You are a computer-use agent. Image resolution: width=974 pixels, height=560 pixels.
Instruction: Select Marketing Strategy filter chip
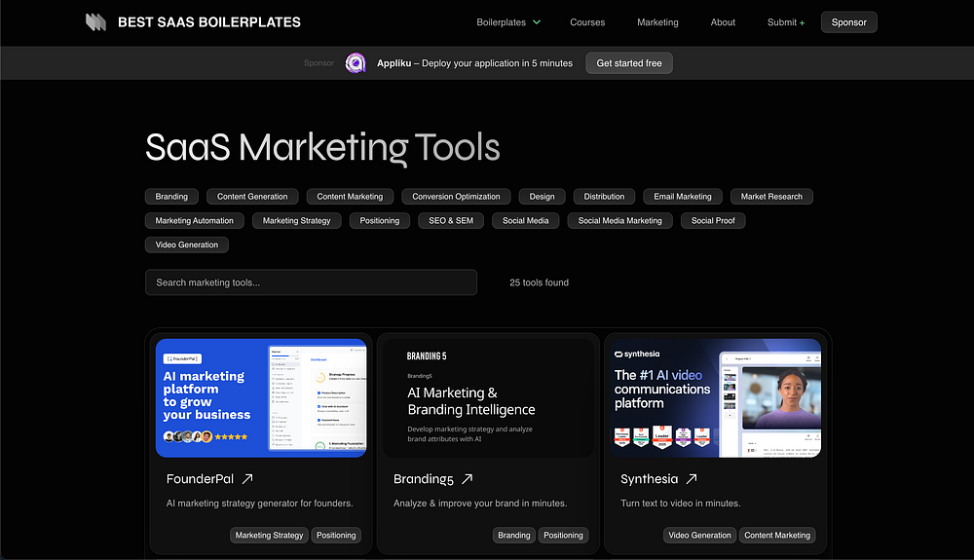point(296,220)
